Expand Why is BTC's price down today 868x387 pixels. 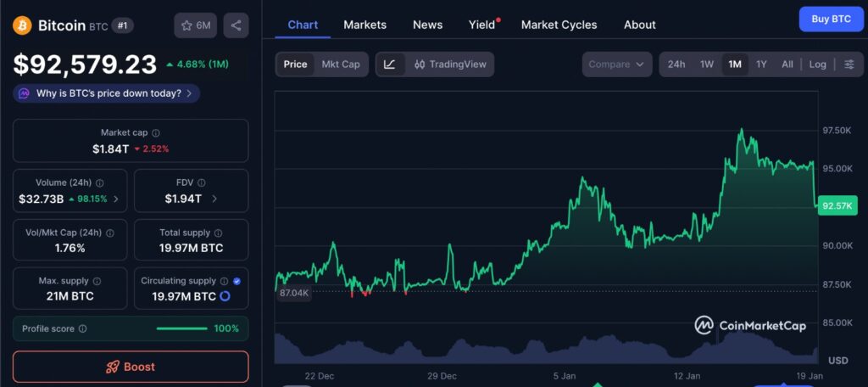106,93
